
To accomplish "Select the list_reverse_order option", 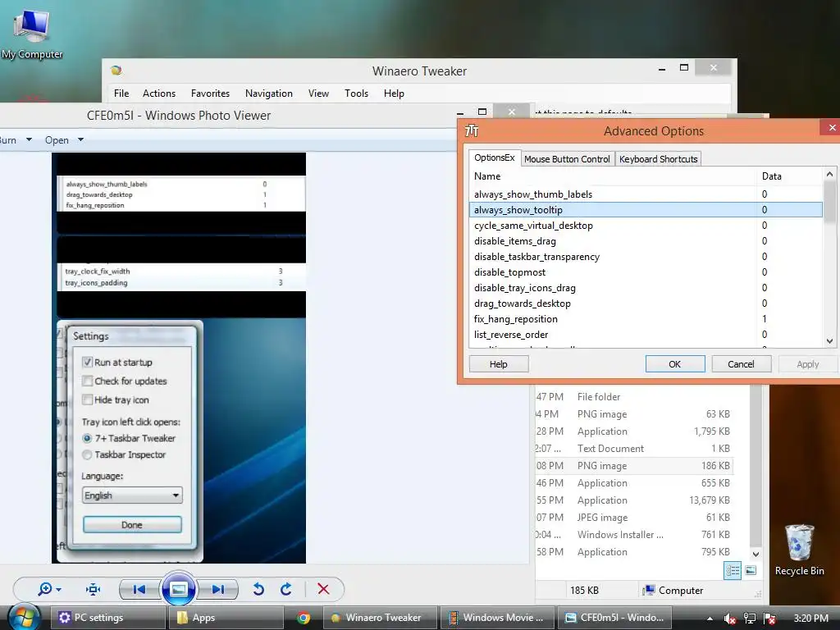I will coord(646,334).
